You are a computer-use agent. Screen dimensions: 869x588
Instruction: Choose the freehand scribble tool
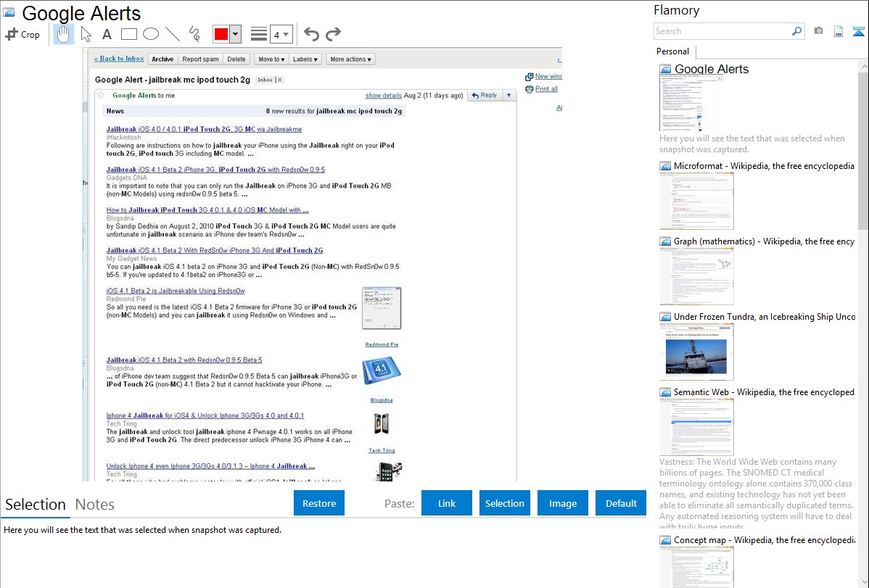(194, 34)
